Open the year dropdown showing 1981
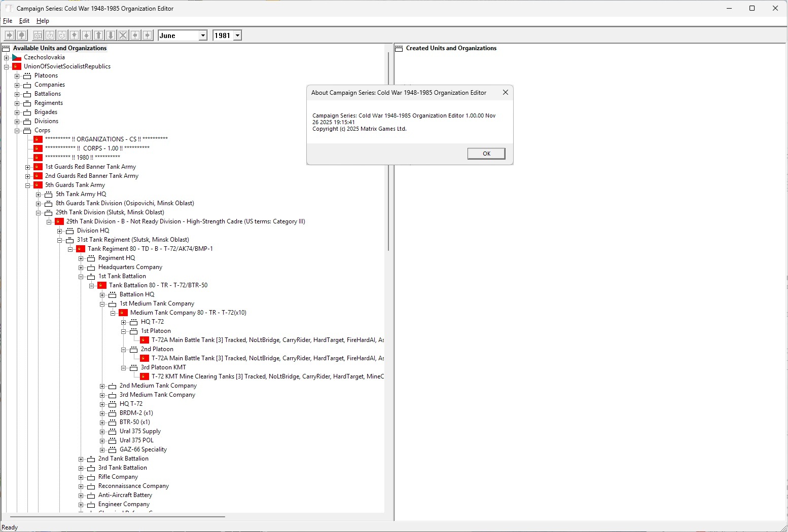The height and width of the screenshot is (532, 788). click(237, 35)
